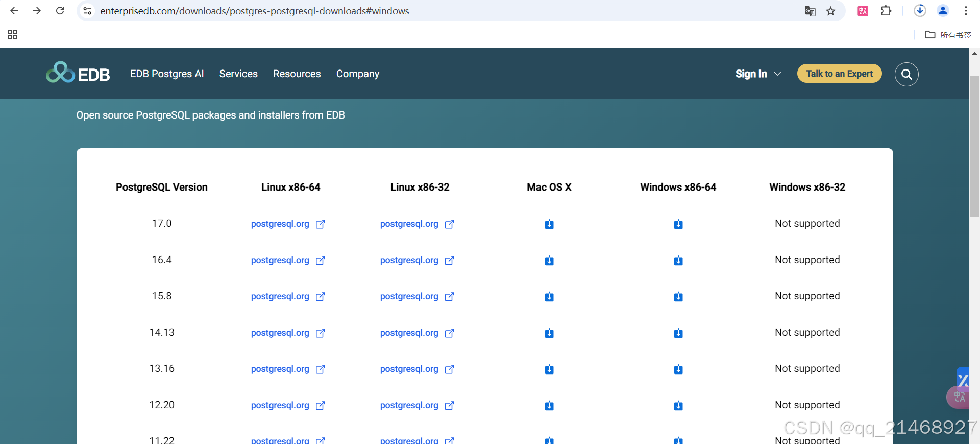Show browser downloads
The height and width of the screenshot is (444, 980).
click(920, 10)
